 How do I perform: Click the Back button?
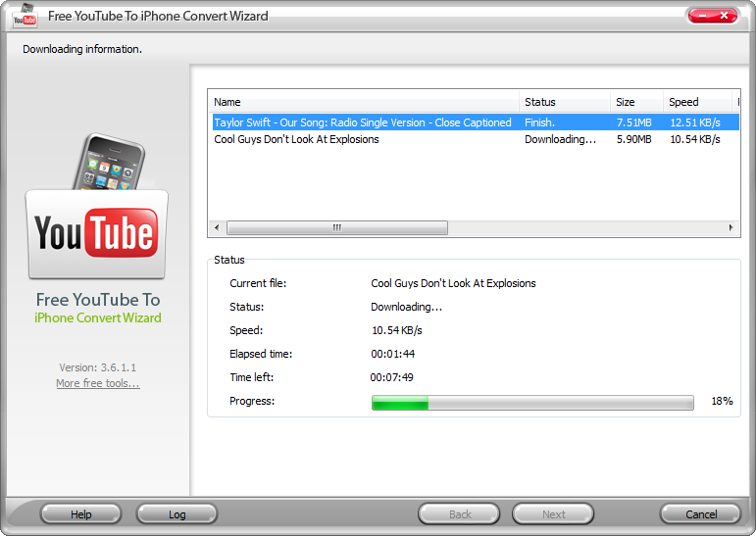pos(459,514)
